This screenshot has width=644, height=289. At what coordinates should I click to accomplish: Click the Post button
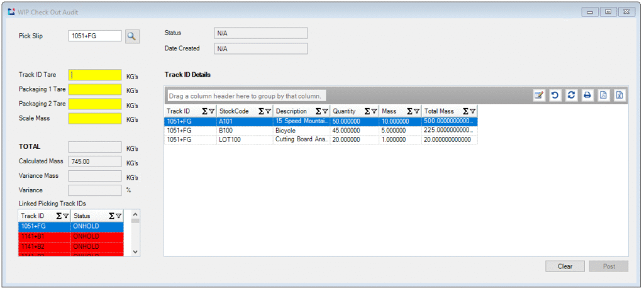(609, 266)
